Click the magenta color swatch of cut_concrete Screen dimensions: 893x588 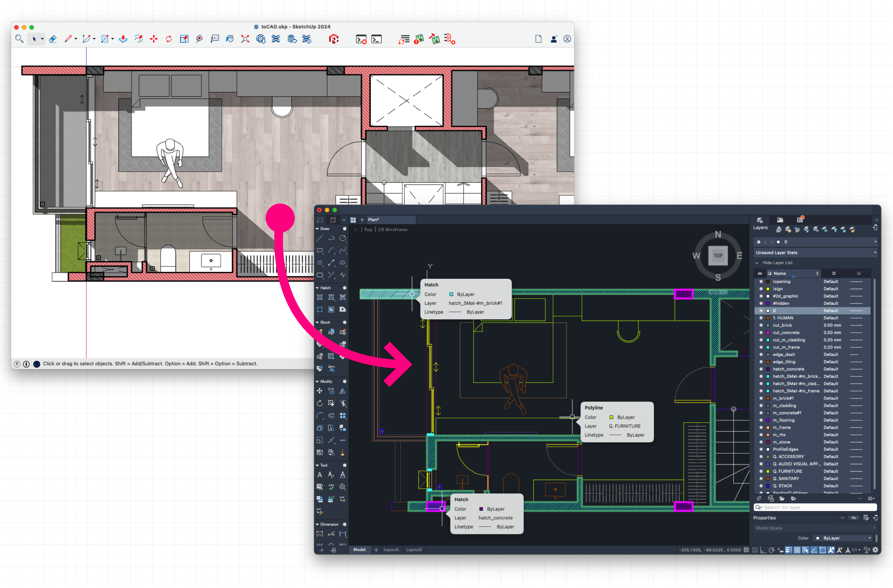[x=768, y=333]
